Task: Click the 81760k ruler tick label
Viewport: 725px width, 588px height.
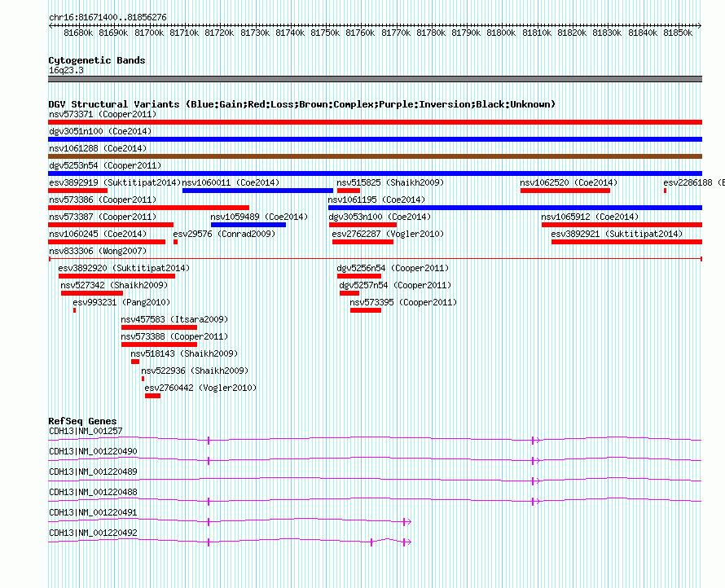Action: pos(360,33)
